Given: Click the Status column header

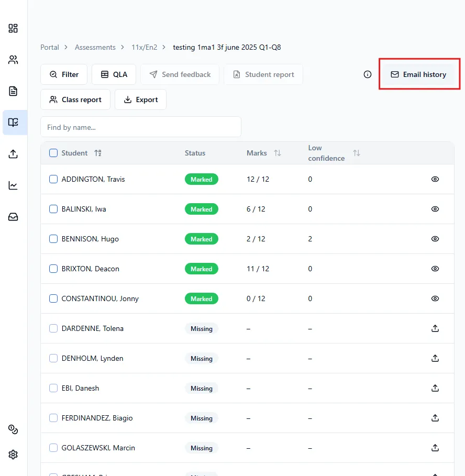Looking at the screenshot, I should click(x=195, y=153).
